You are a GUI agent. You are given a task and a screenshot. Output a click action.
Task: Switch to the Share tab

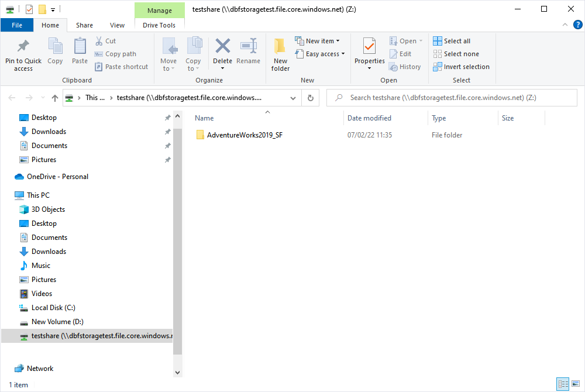[x=84, y=25]
